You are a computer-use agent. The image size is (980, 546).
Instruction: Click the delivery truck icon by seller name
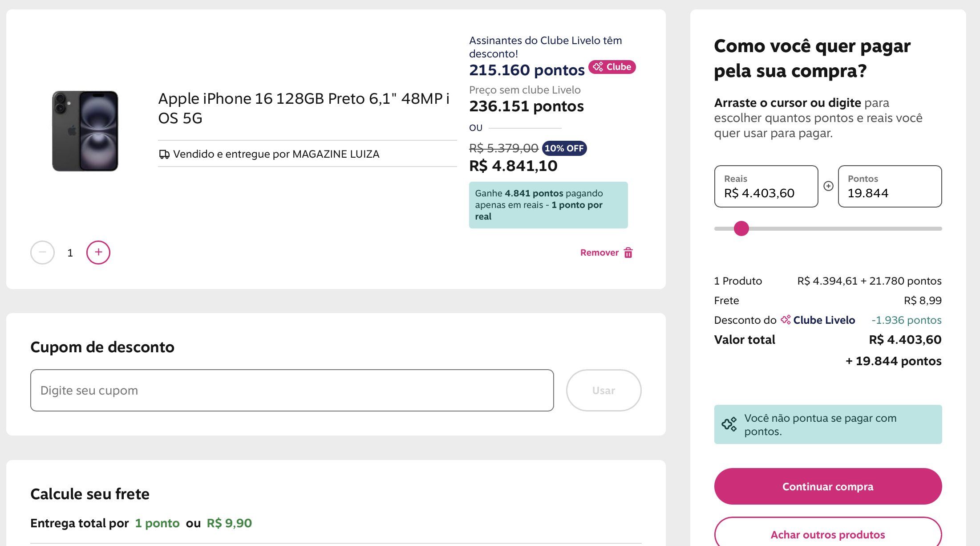164,155
